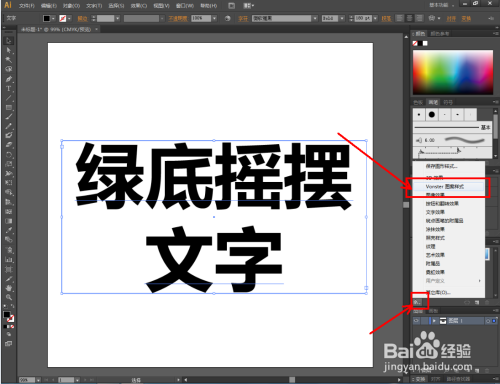Image resolution: width=500 pixels, height=384 pixels.
Task: Select the Width tool
Action: point(9,173)
